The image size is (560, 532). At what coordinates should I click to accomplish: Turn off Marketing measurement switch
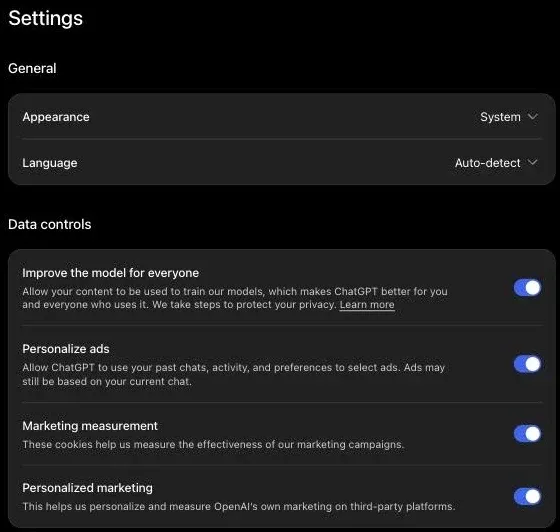(527, 434)
